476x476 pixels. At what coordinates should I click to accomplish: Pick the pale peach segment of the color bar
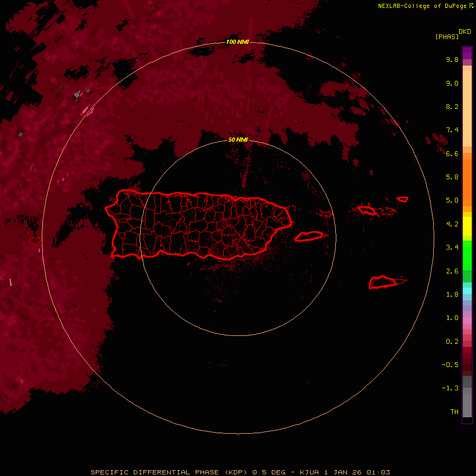pos(467,108)
